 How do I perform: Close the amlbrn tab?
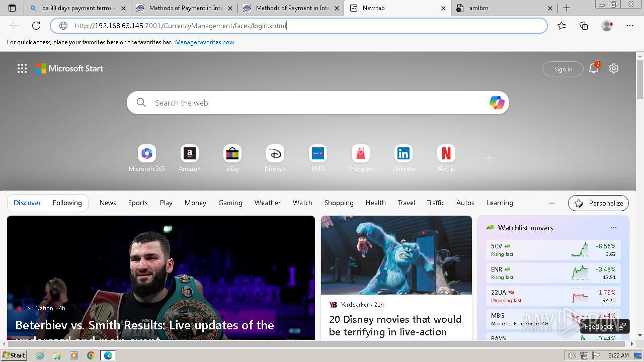point(550,8)
